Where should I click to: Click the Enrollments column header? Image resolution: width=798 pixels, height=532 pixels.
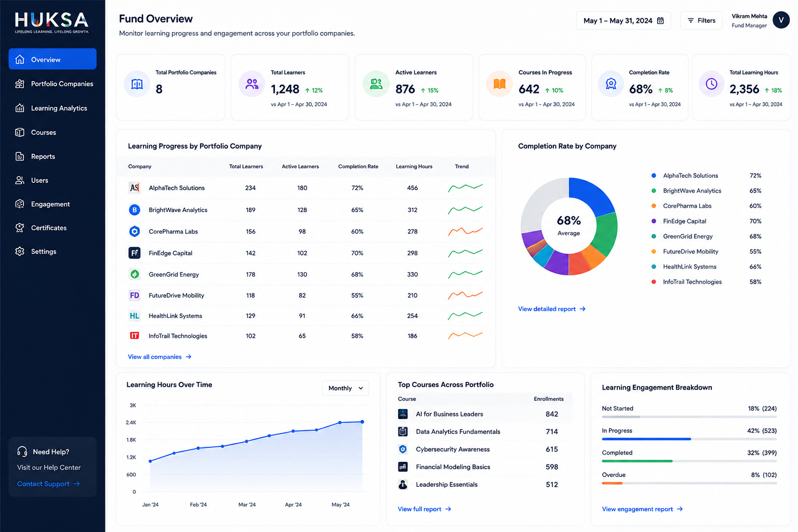[x=549, y=399]
